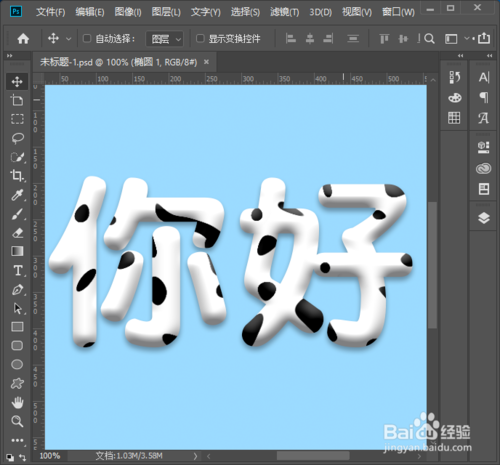Open the Swatches grid panel

tap(454, 118)
